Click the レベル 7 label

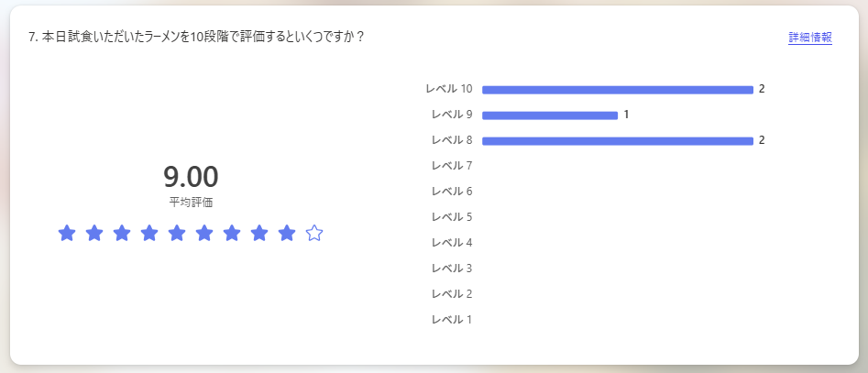pos(452,166)
